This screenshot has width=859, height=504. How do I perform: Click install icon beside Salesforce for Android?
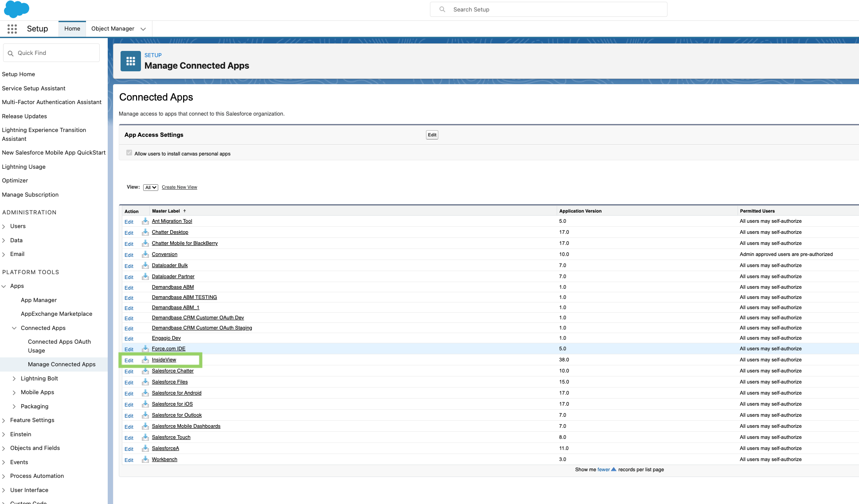tap(145, 393)
